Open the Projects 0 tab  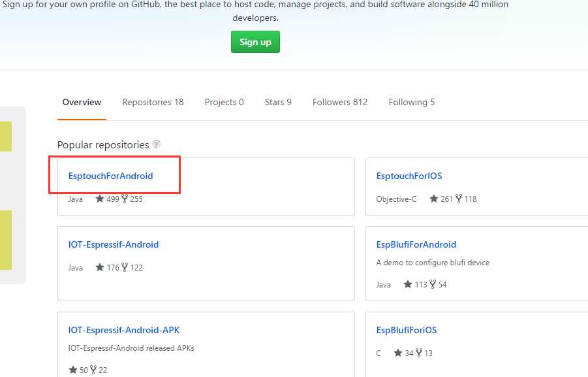point(224,102)
